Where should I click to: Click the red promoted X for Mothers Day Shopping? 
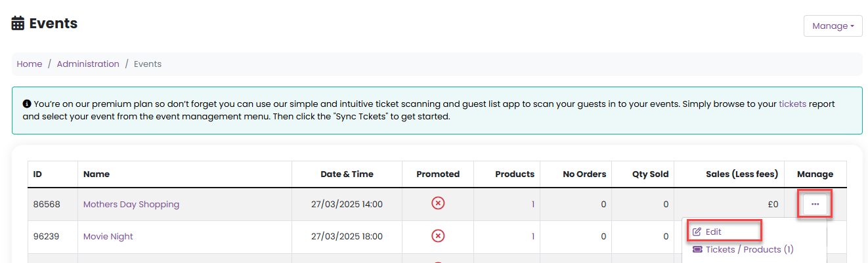tap(438, 204)
